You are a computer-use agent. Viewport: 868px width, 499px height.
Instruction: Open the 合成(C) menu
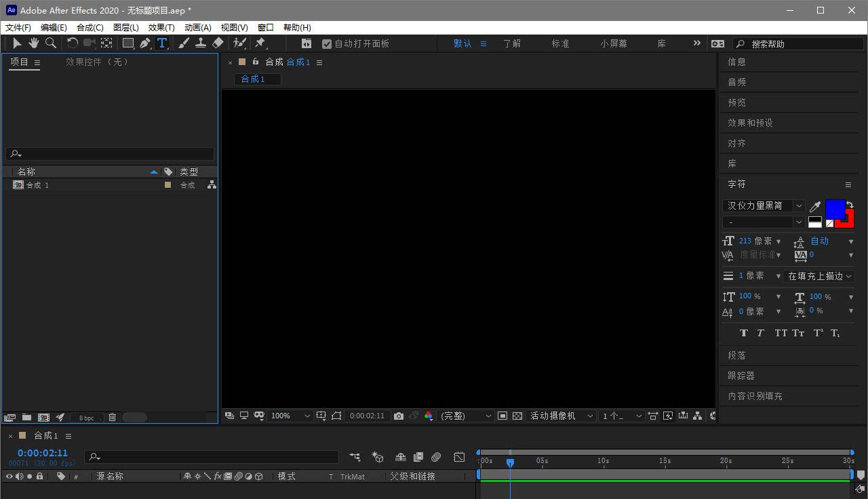click(x=90, y=28)
